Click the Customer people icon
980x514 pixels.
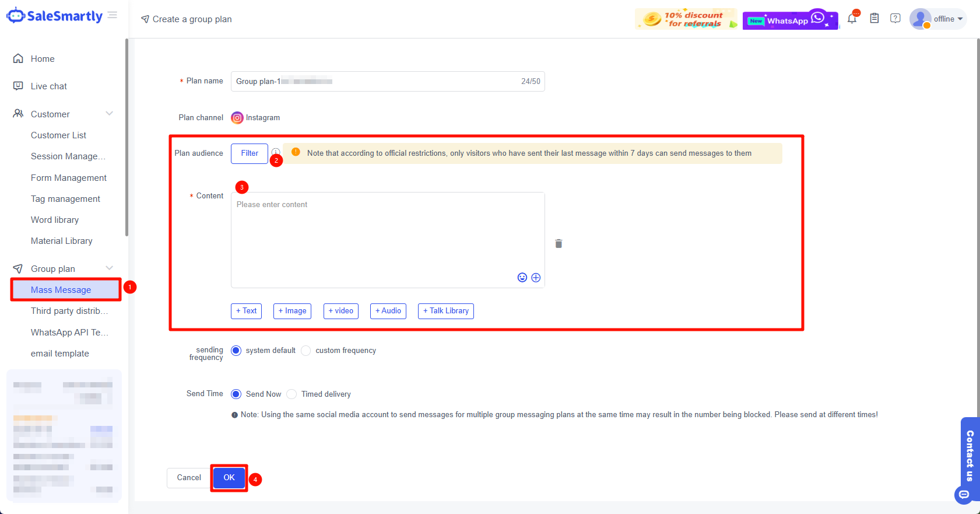pyautogui.click(x=18, y=114)
